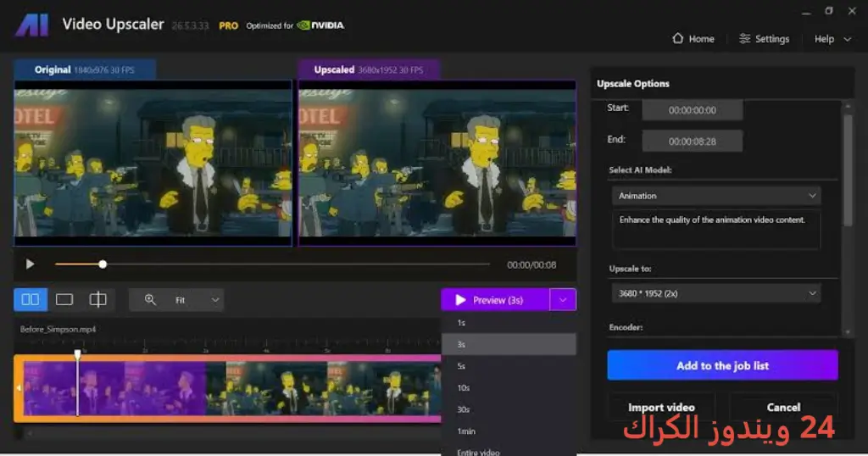The width and height of the screenshot is (868, 456).
Task: Click the timeline left trim handle
Action: [x=19, y=388]
